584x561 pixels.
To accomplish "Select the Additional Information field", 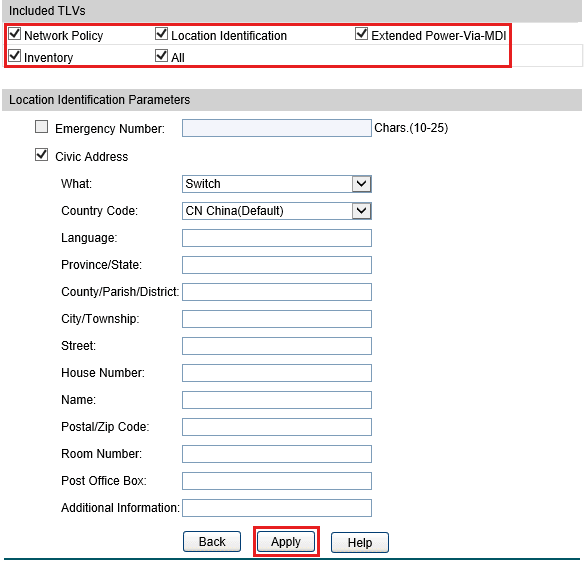I will tap(277, 508).
